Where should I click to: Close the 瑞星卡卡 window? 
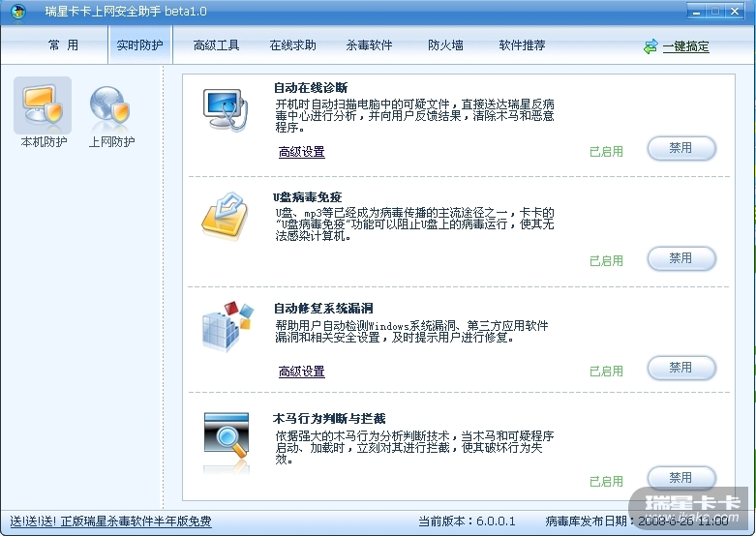(735, 12)
